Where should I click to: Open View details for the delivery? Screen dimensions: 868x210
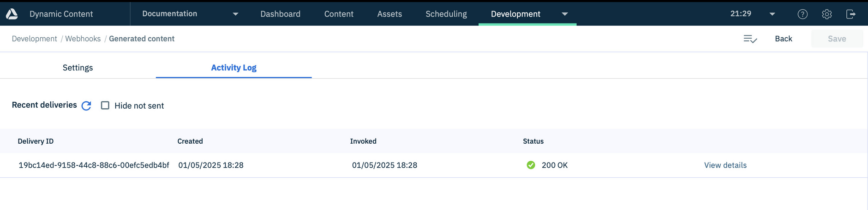tap(725, 165)
